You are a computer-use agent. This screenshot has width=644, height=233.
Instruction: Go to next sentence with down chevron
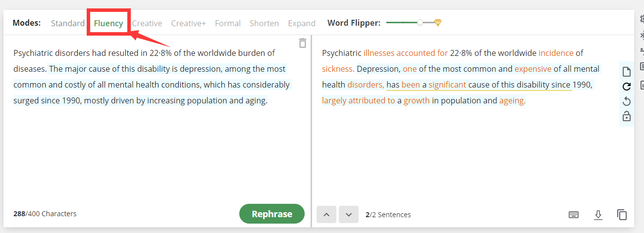(x=349, y=214)
